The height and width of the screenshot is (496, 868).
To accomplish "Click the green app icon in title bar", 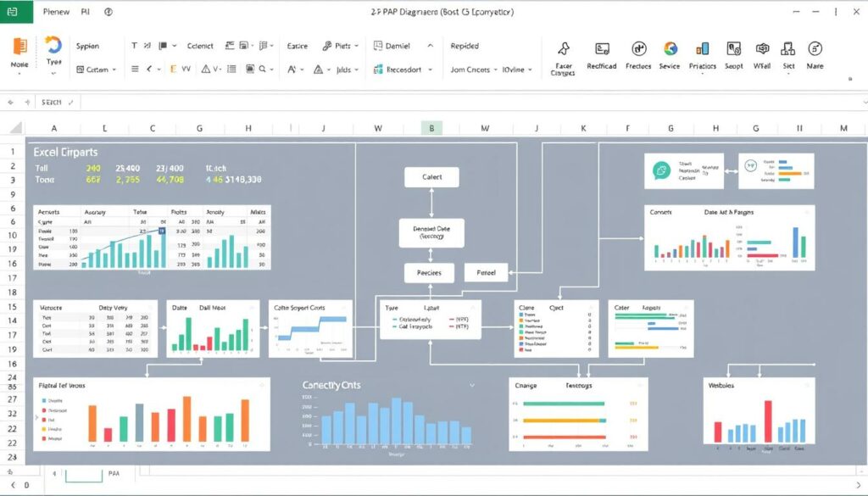I will [12, 12].
